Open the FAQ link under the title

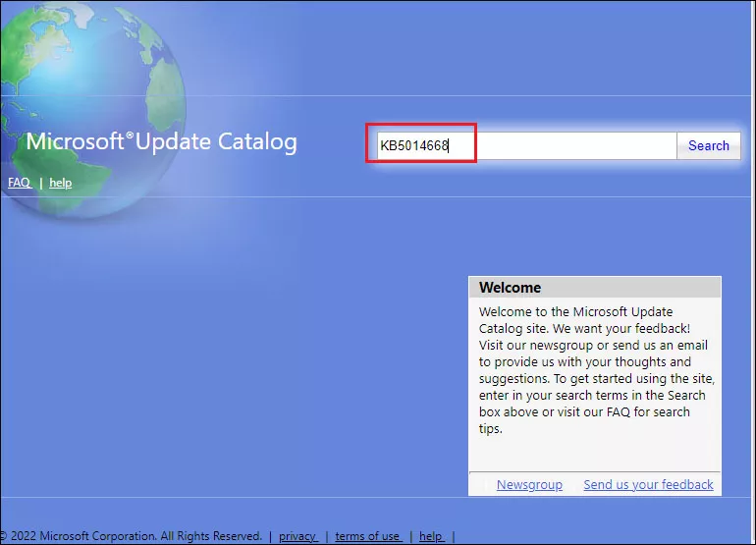click(20, 183)
